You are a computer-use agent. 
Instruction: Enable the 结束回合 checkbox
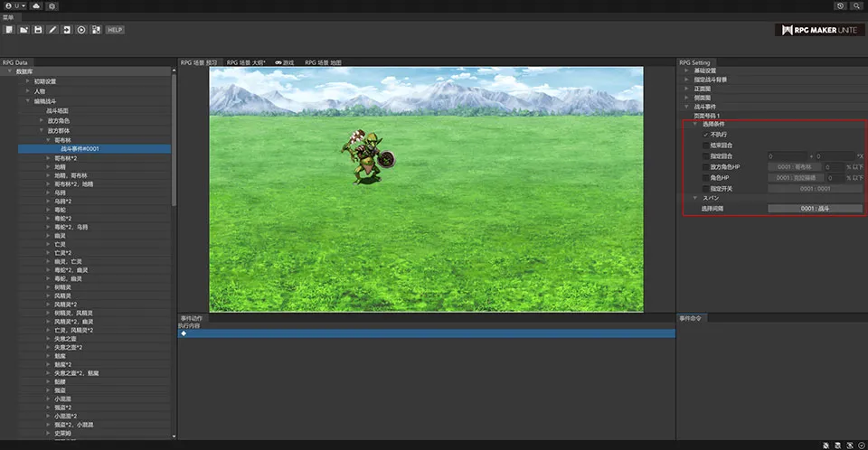[x=705, y=145]
